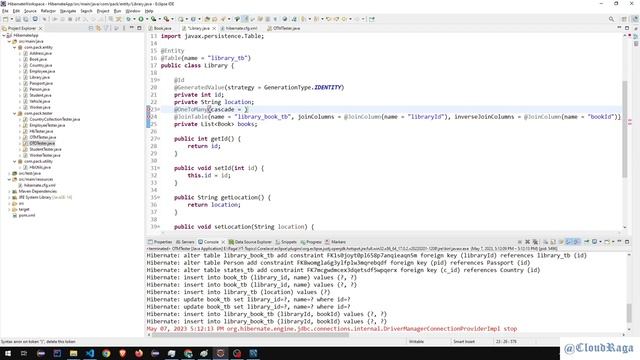Viewport: 640px width, 360px height.
Task: Switch to the Book.java editor tab
Action: pos(160,29)
